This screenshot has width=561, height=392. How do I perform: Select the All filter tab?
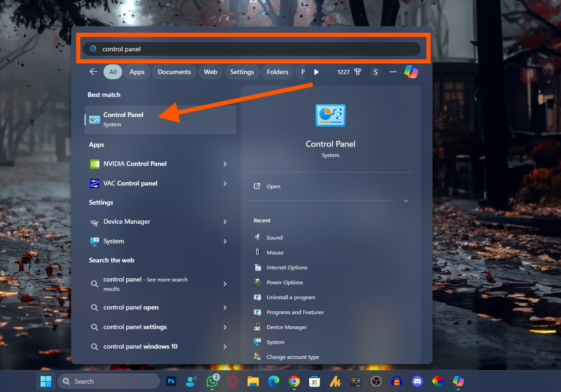pyautogui.click(x=113, y=72)
